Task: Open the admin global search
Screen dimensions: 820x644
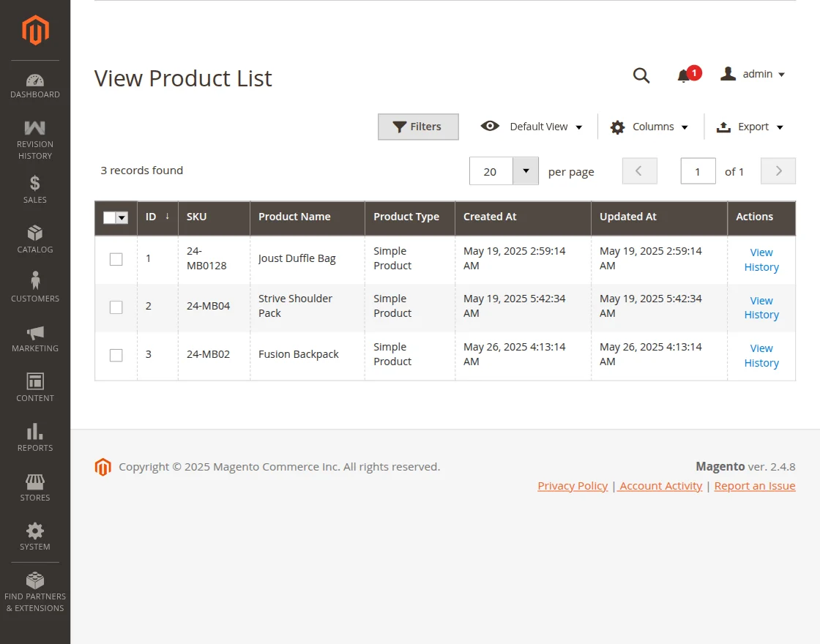Action: click(x=641, y=75)
